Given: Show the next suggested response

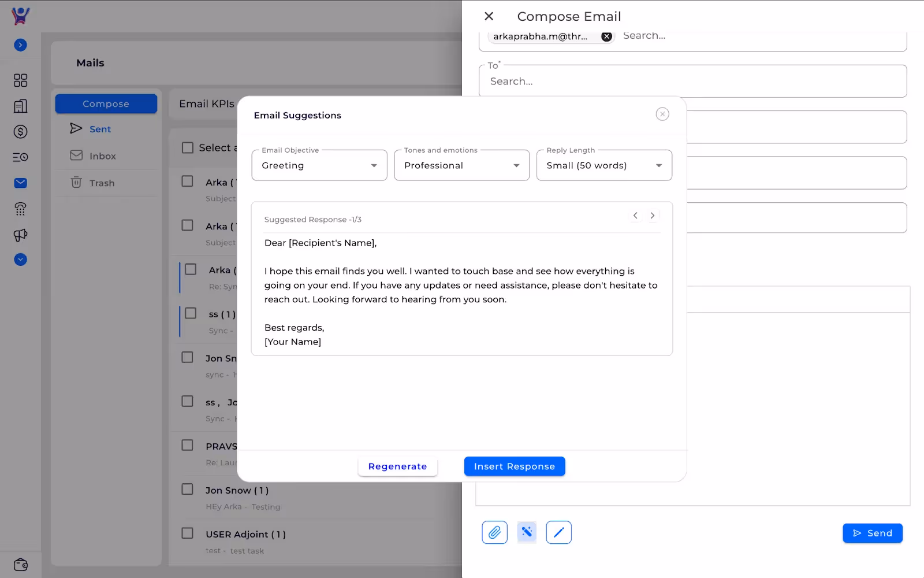Looking at the screenshot, I should click(x=653, y=216).
